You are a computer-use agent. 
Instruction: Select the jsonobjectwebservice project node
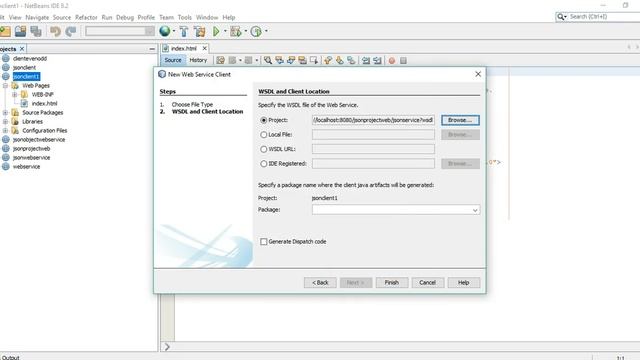(x=39, y=140)
